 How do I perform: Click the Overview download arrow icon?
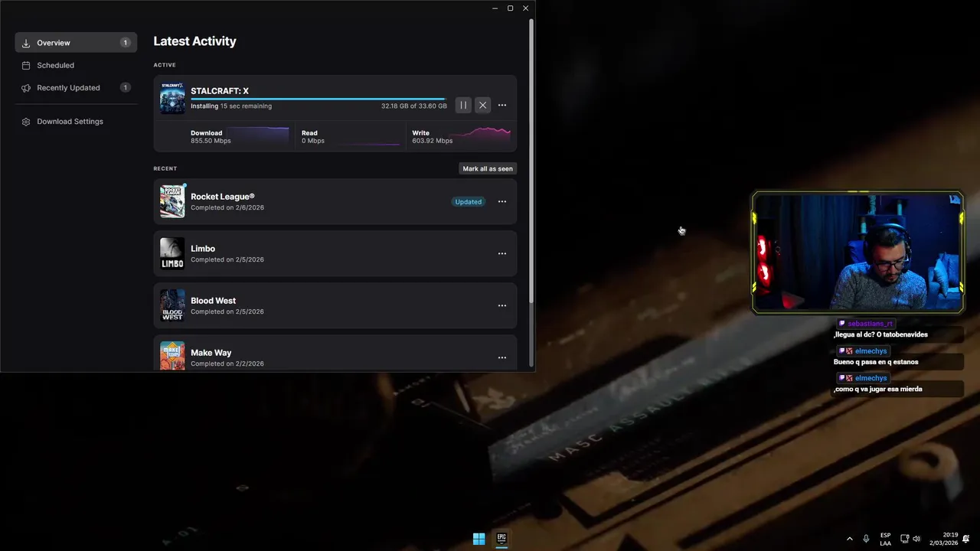pos(26,43)
